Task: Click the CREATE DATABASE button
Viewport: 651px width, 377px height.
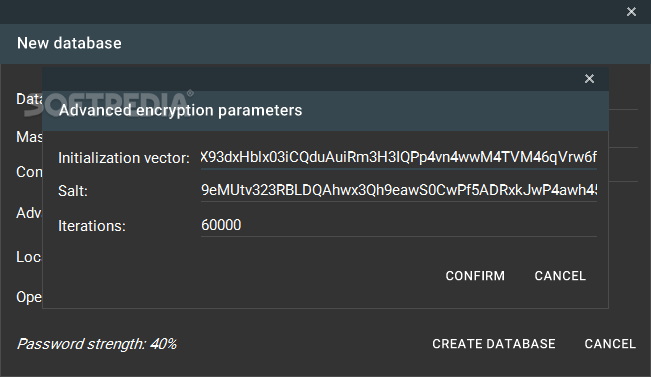Action: pyautogui.click(x=494, y=344)
